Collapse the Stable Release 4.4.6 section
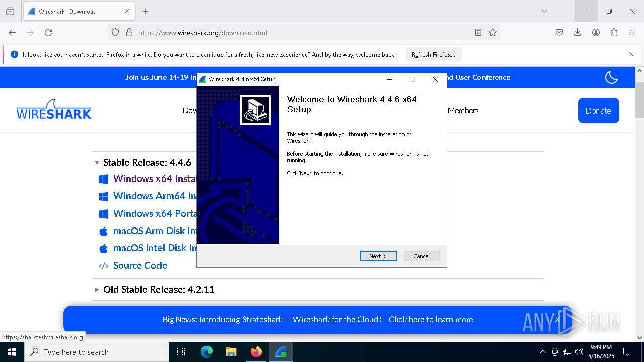This screenshot has height=362, width=644. 97,163
